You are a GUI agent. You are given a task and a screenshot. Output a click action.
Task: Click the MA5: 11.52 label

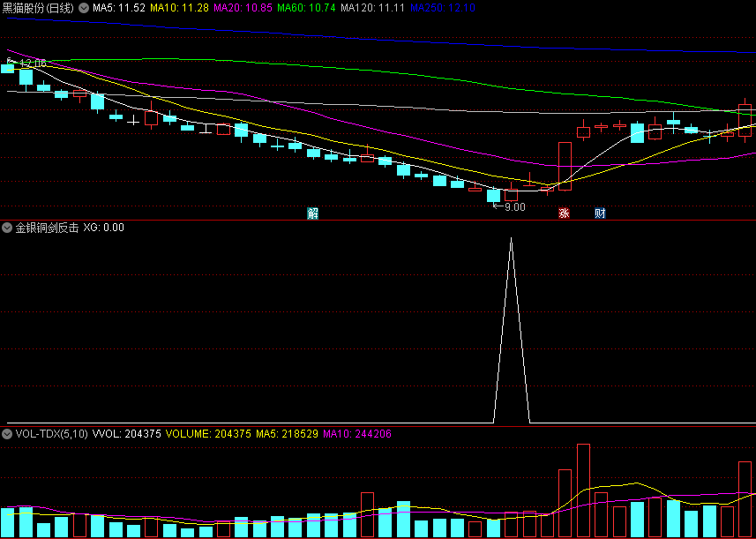point(119,8)
